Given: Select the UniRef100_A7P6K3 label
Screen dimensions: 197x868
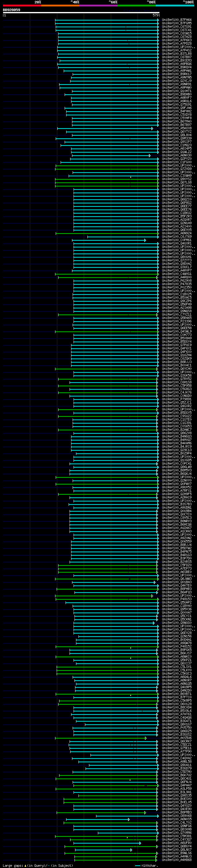Looking at the screenshot, I should click(177, 40).
